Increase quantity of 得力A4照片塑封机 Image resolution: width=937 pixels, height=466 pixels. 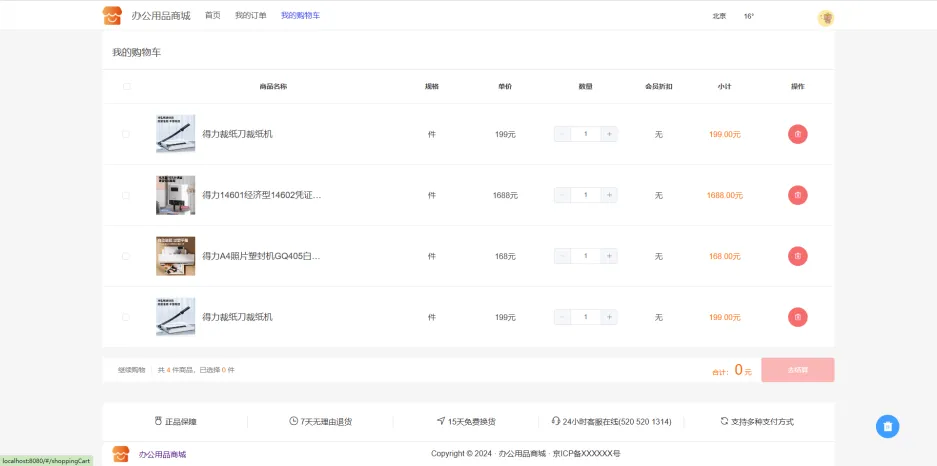pyautogui.click(x=609, y=256)
